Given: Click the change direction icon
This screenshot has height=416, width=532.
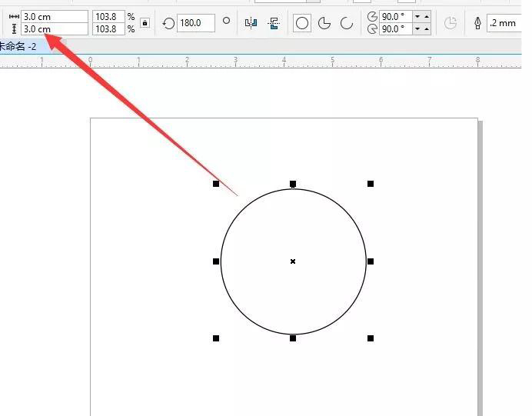Looking at the screenshot, I should 451,23.
